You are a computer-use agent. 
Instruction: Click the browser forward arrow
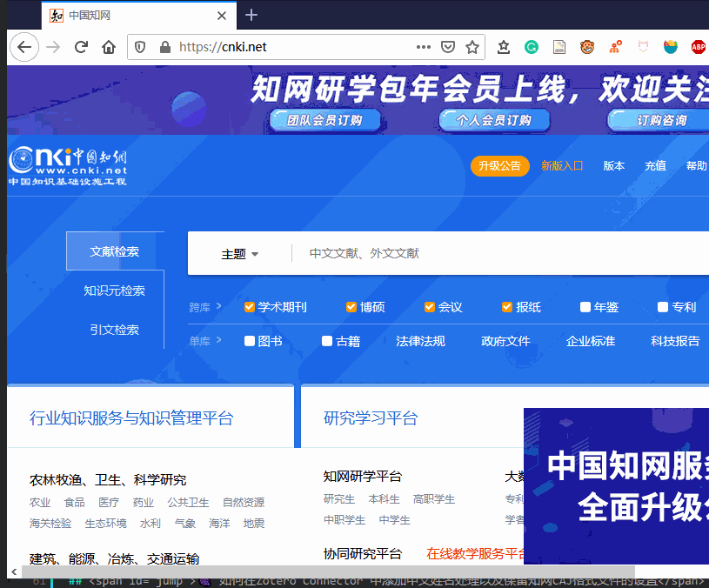pyautogui.click(x=53, y=47)
